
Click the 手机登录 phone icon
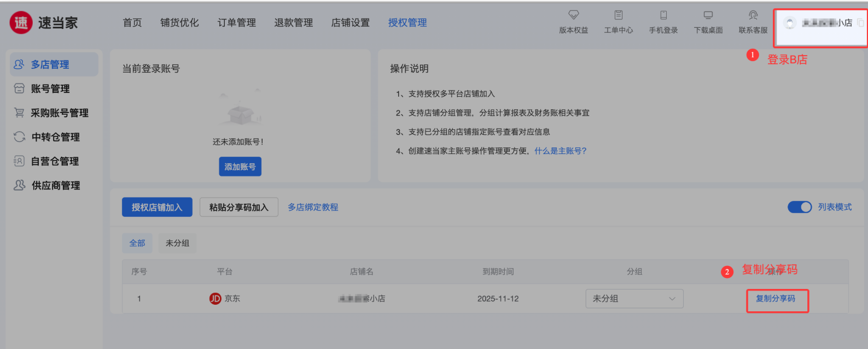pyautogui.click(x=663, y=15)
